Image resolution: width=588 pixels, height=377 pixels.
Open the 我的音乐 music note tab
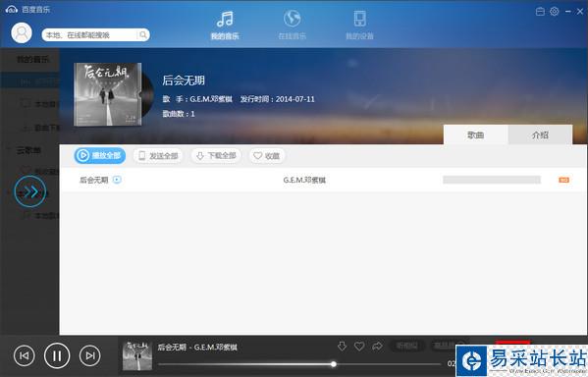[225, 26]
